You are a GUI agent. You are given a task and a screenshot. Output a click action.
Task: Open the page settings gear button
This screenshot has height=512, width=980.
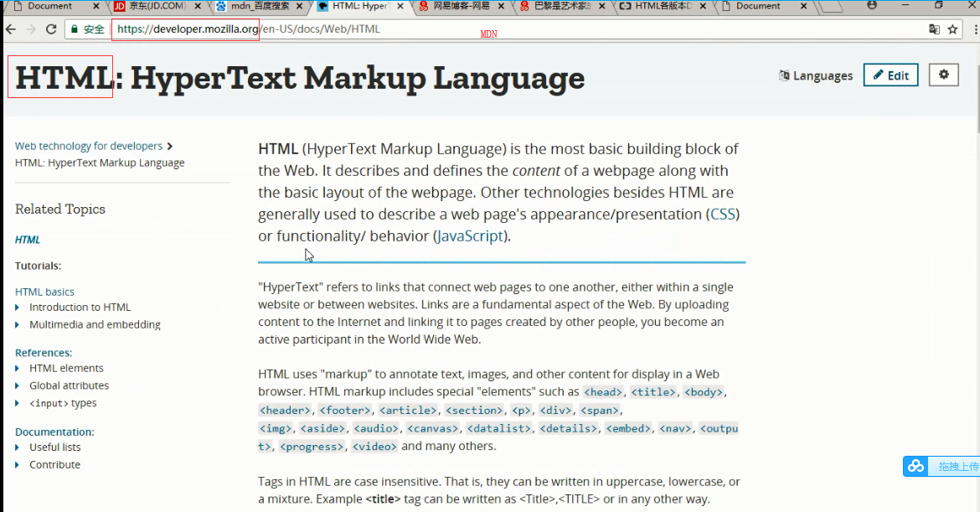(x=944, y=75)
